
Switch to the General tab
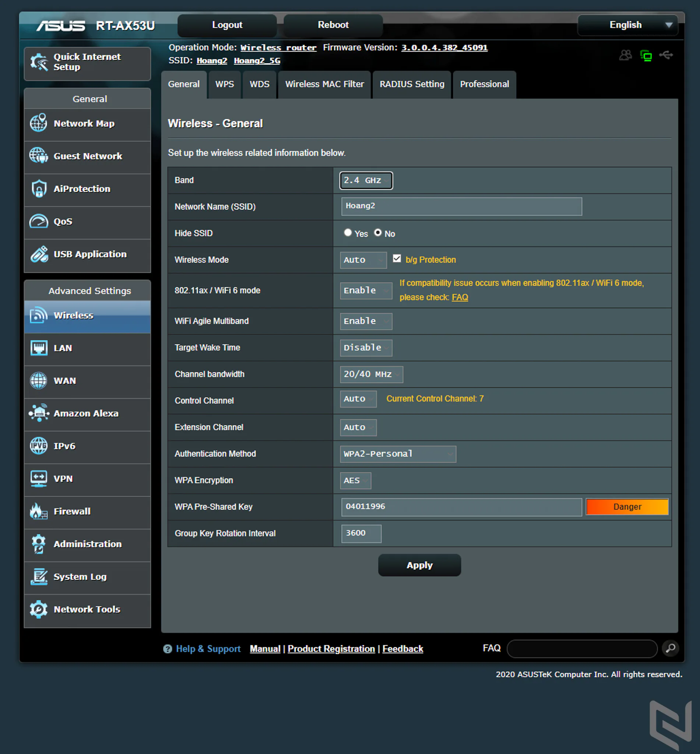(184, 84)
